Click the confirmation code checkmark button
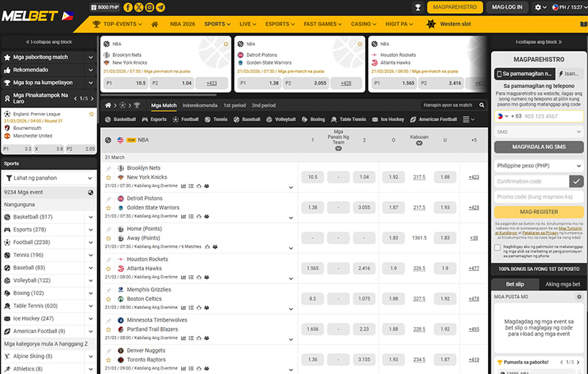Viewport: 588px width, 374px height. click(576, 181)
